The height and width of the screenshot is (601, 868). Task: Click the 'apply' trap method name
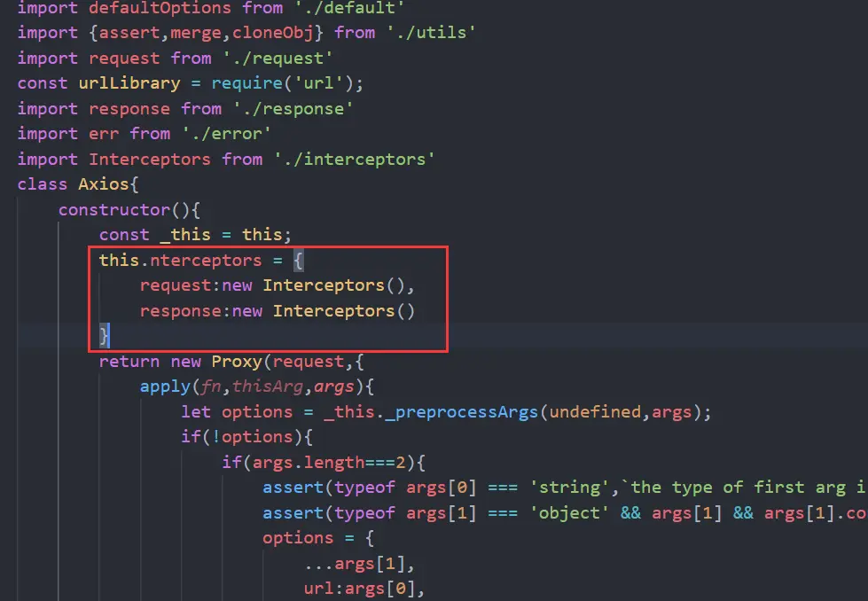(x=165, y=386)
